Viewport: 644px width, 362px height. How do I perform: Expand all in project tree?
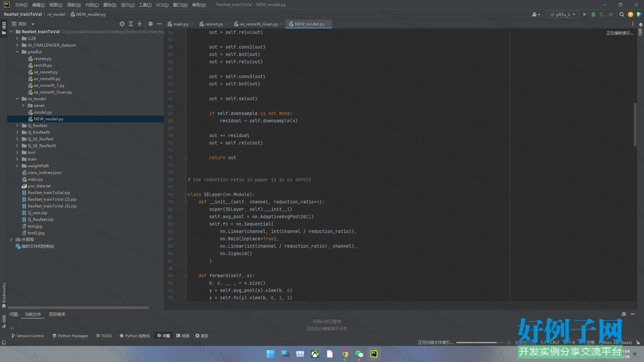click(131, 24)
